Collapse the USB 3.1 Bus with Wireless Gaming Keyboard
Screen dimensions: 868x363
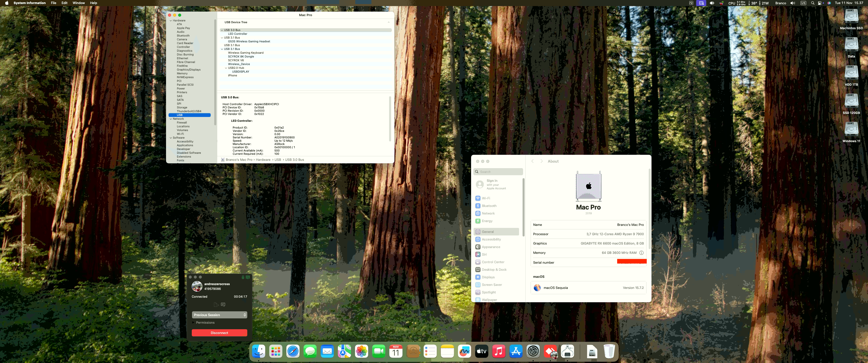click(x=222, y=49)
